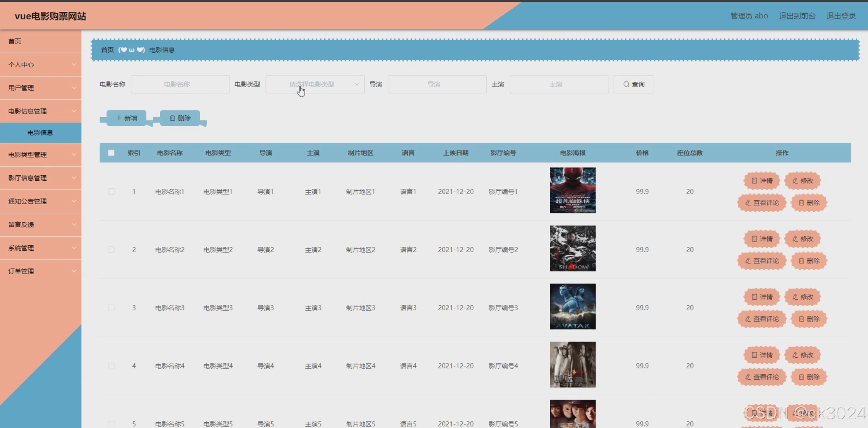Click 退出登录 link in header
868x428 pixels.
click(841, 16)
